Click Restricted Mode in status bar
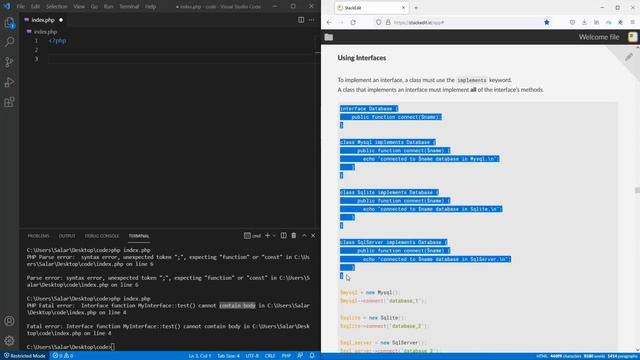This screenshot has height=360, width=640. 24,356
